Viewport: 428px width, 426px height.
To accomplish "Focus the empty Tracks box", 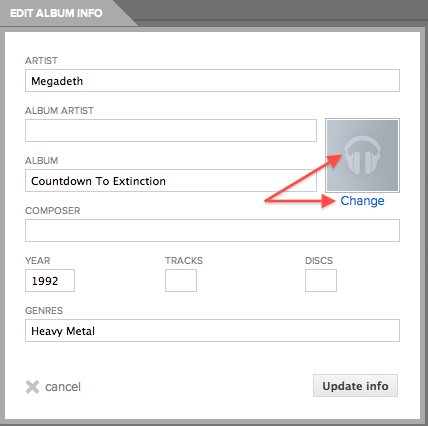I will coord(181,280).
